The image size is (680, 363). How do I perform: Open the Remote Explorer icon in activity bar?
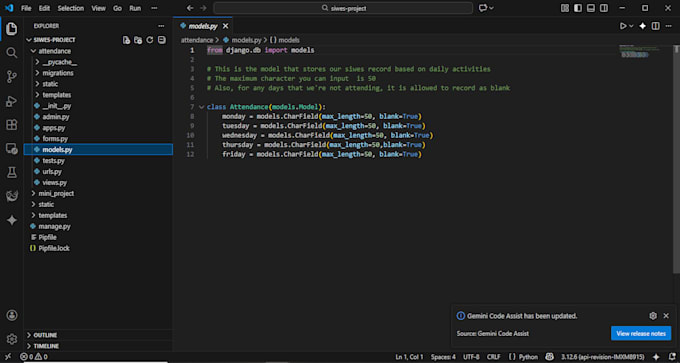pyautogui.click(x=12, y=149)
